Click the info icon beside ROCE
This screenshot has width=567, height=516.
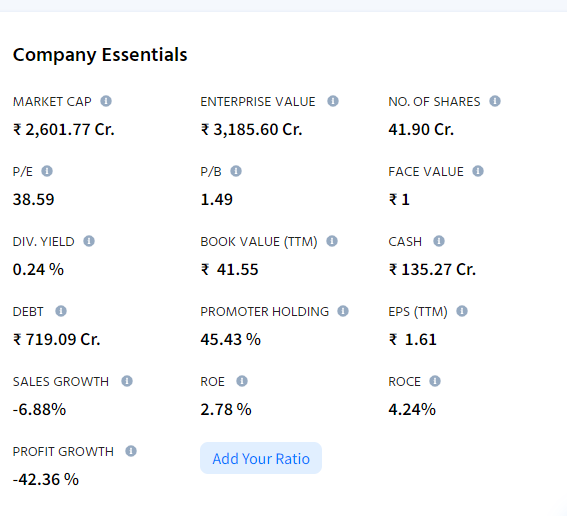(x=435, y=381)
